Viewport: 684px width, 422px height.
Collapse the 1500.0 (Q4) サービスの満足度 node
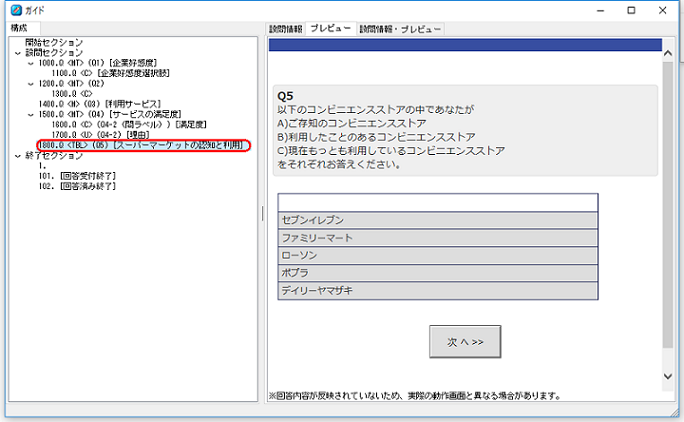pos(31,115)
